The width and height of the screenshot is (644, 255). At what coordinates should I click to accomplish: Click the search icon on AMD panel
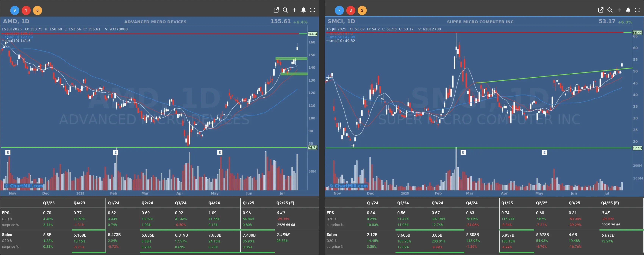[285, 10]
